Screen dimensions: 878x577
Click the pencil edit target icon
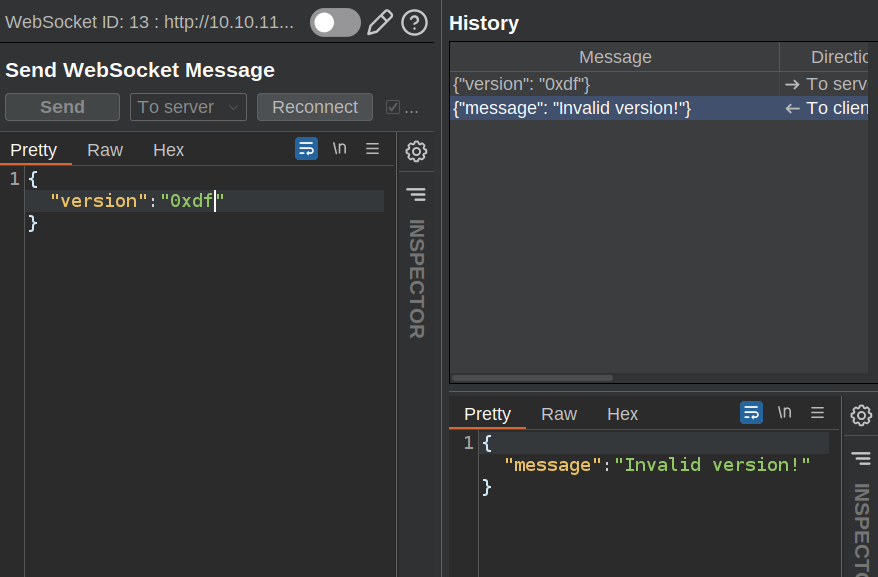pos(380,22)
